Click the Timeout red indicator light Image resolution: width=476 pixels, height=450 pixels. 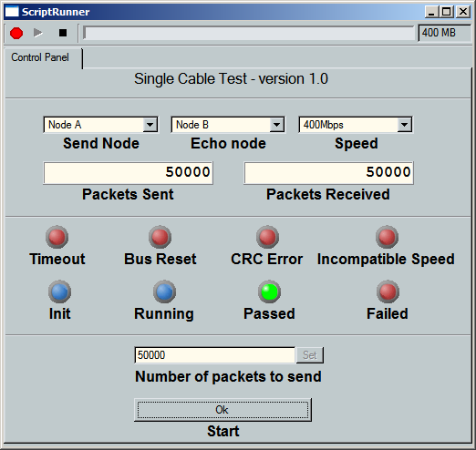[x=57, y=237]
